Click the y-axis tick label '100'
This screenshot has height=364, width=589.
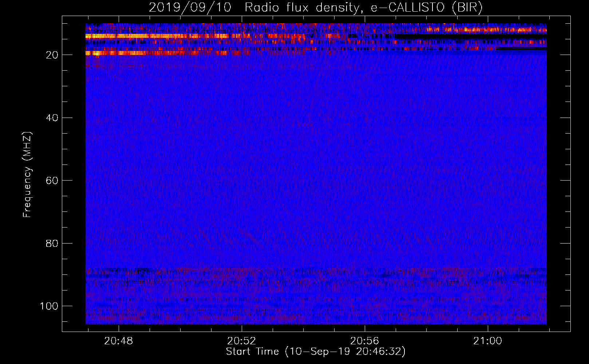(x=49, y=306)
